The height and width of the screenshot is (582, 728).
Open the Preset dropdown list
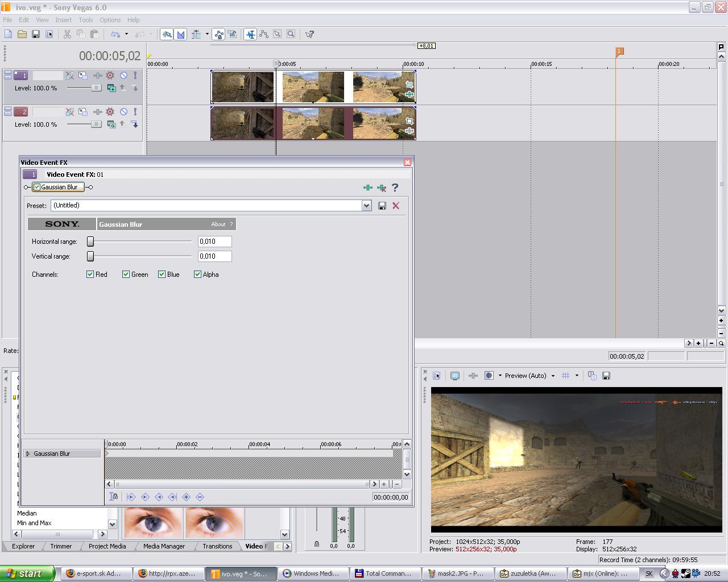(367, 206)
